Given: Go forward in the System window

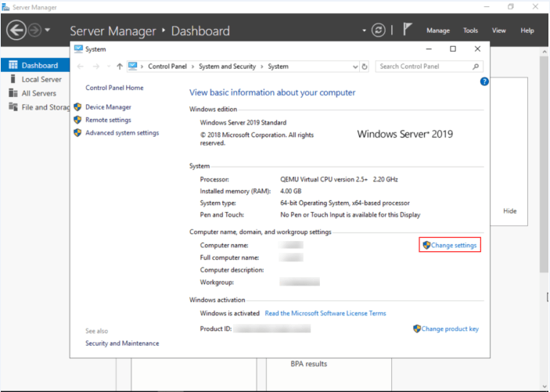Looking at the screenshot, I should pyautogui.click(x=96, y=67).
